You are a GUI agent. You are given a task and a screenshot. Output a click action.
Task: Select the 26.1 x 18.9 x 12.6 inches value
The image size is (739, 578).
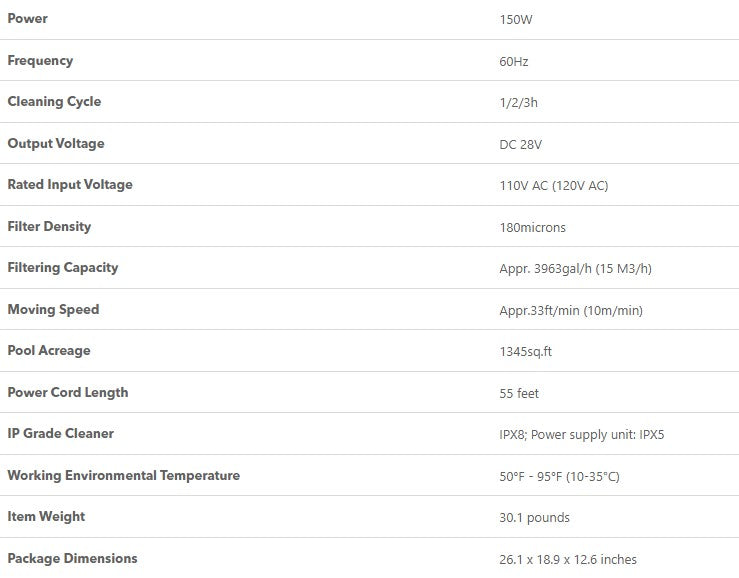[x=567, y=560]
